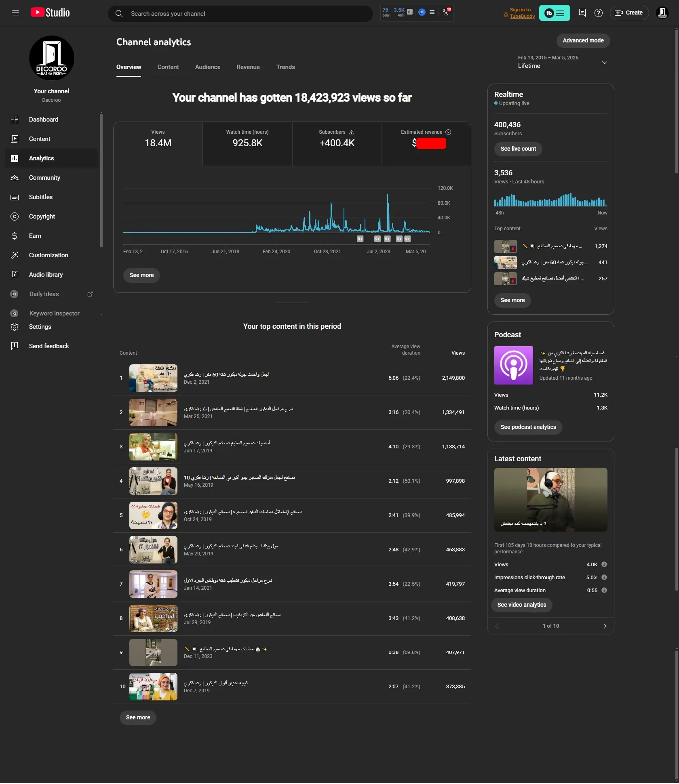Open the podcast cover thumbnail
679x784 pixels.
514,365
